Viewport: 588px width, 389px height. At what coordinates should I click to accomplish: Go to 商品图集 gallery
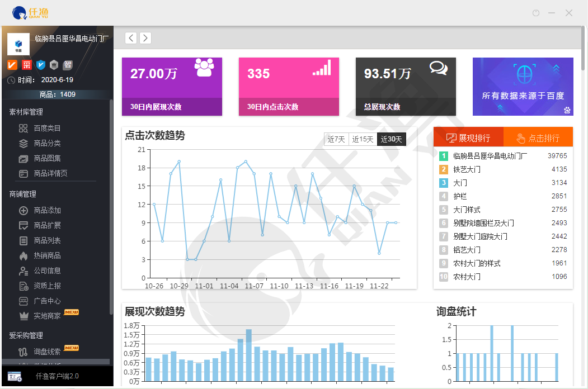(x=46, y=158)
